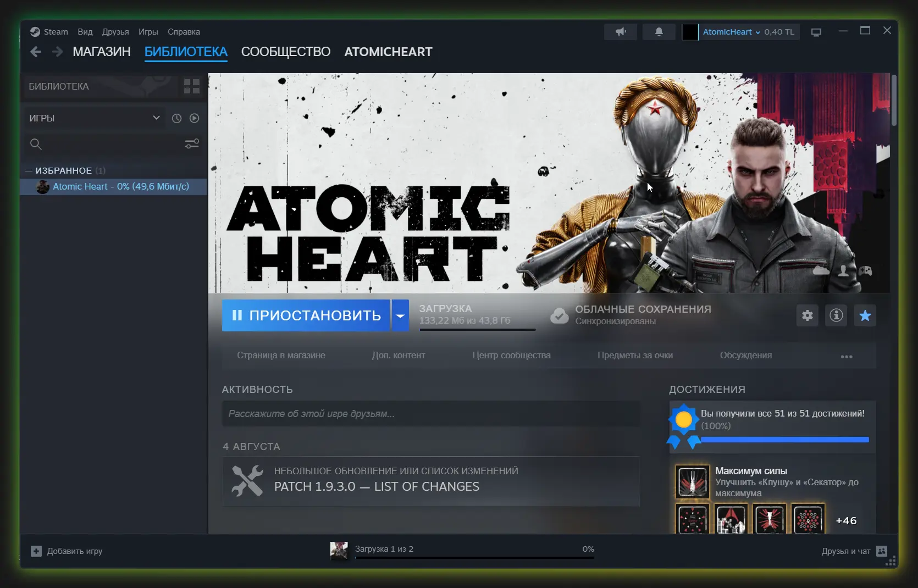The height and width of the screenshot is (588, 918).
Task: Open the Игры menu
Action: [x=148, y=32]
